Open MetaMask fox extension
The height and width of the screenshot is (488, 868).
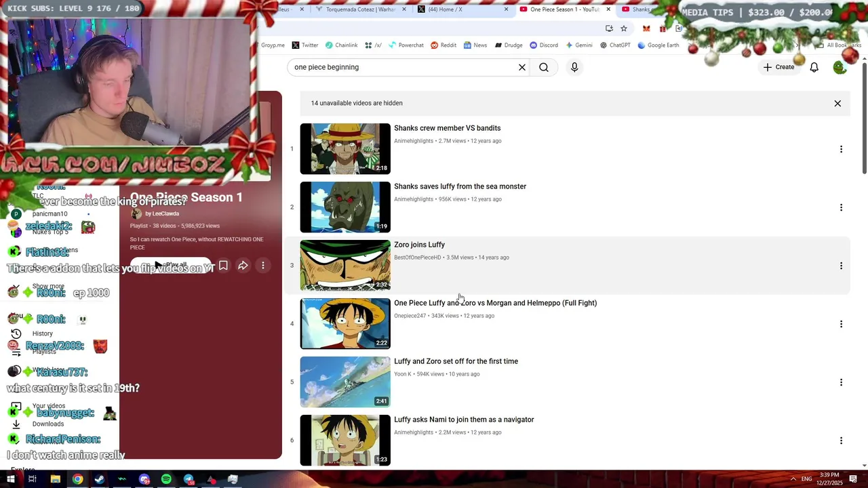(646, 28)
